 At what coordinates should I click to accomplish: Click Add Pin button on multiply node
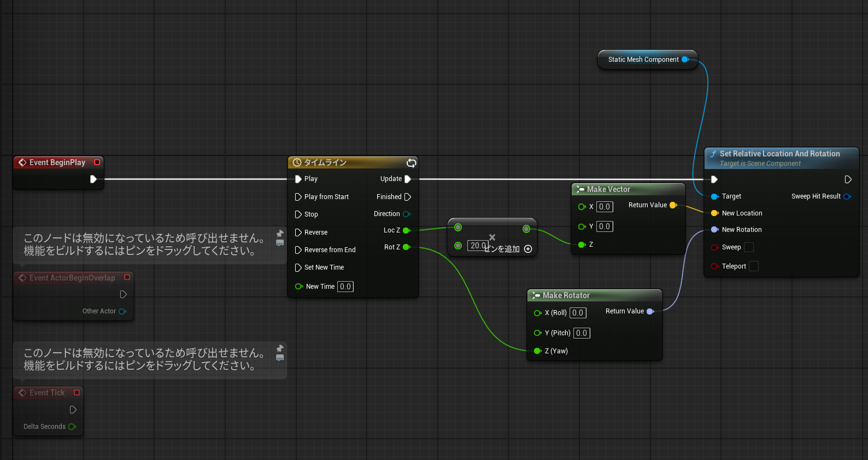[x=528, y=249]
